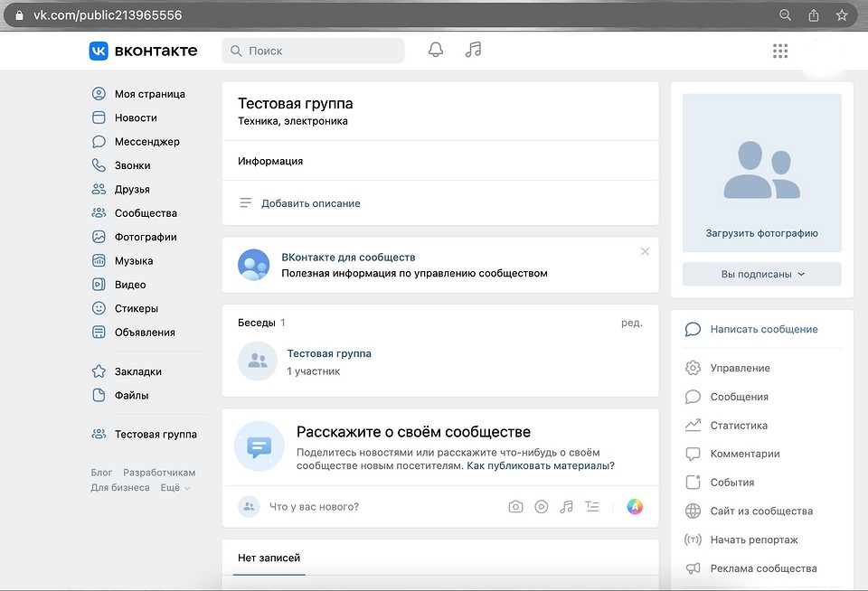The height and width of the screenshot is (591, 868).
Task: Click the Добавить описание link
Action: [x=310, y=203]
